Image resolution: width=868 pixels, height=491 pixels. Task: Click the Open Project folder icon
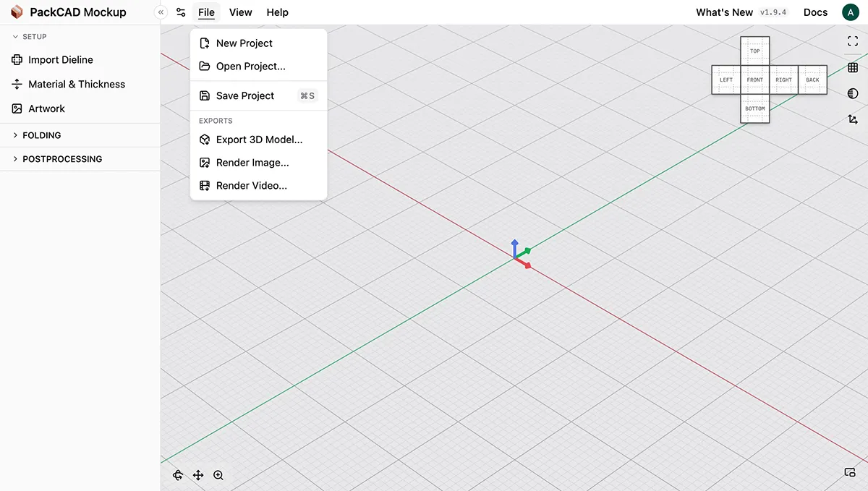click(x=205, y=67)
